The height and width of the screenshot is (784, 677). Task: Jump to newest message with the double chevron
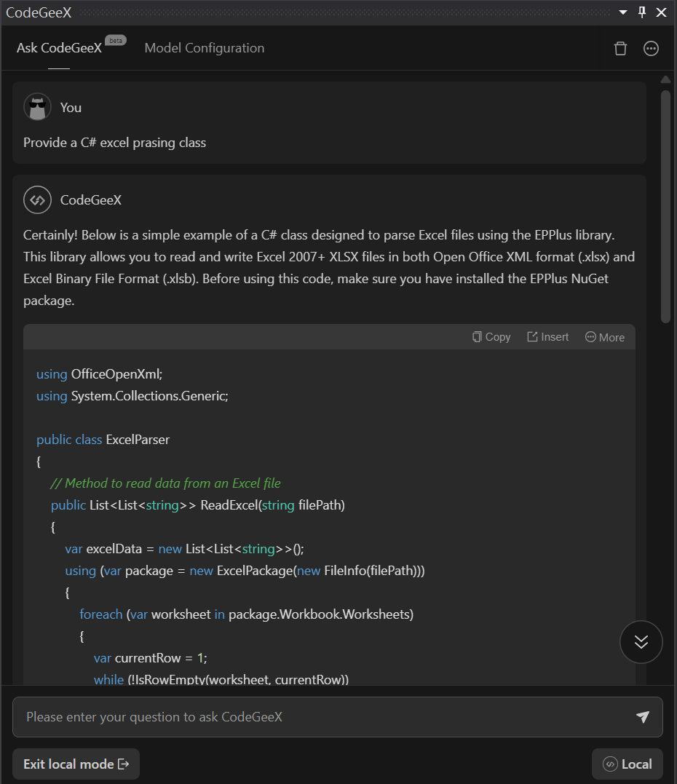[641, 642]
